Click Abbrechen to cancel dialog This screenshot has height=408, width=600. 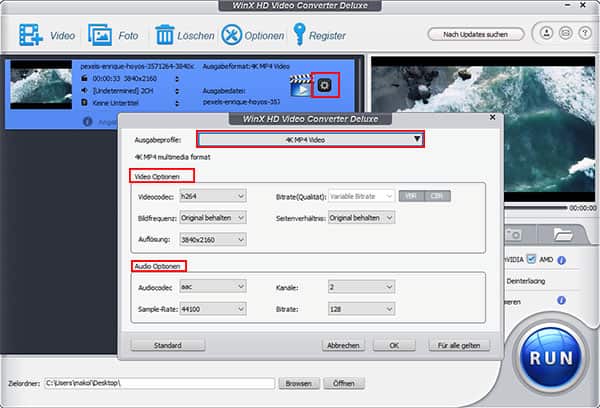[343, 345]
